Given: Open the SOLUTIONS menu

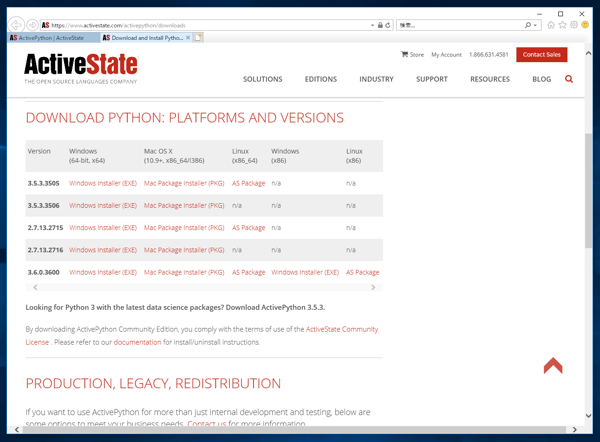Looking at the screenshot, I should pos(262,79).
